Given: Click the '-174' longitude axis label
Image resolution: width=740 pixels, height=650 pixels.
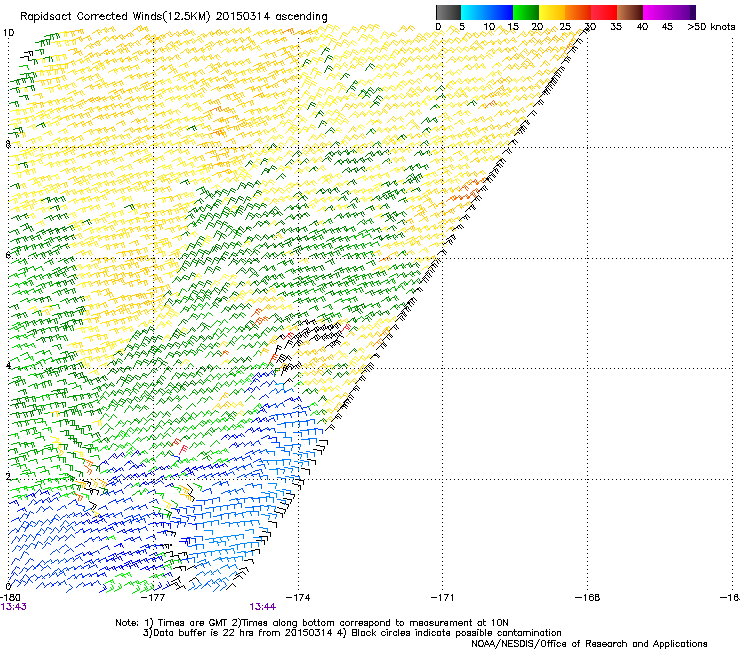Looking at the screenshot, I should [x=299, y=598].
